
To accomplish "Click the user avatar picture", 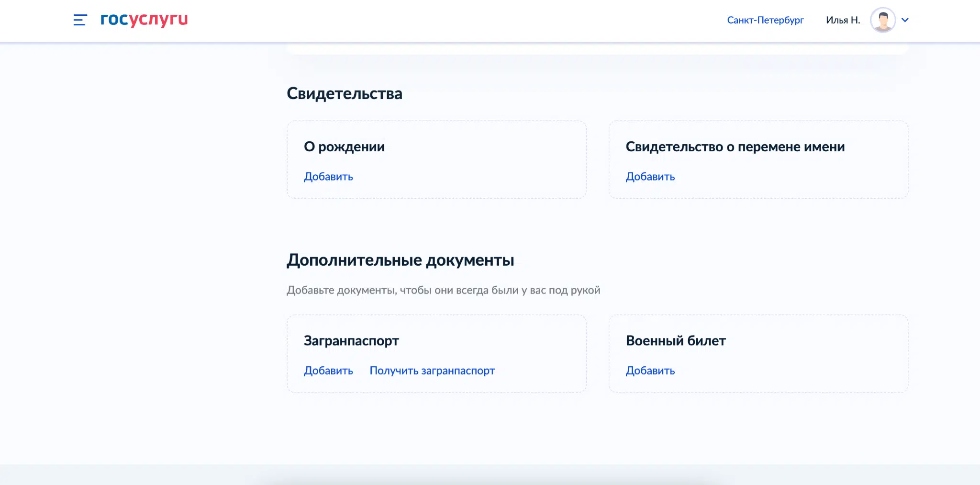I will tap(883, 20).
